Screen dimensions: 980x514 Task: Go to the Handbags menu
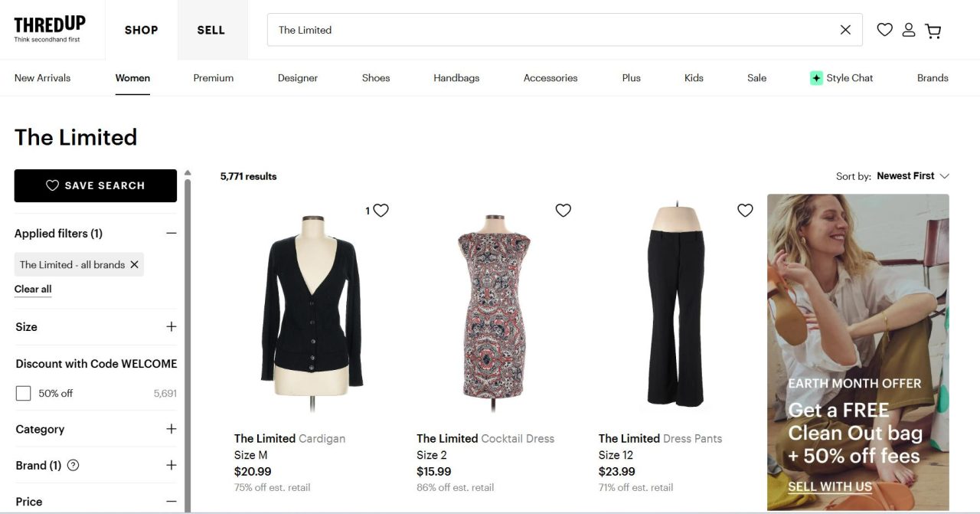point(456,78)
